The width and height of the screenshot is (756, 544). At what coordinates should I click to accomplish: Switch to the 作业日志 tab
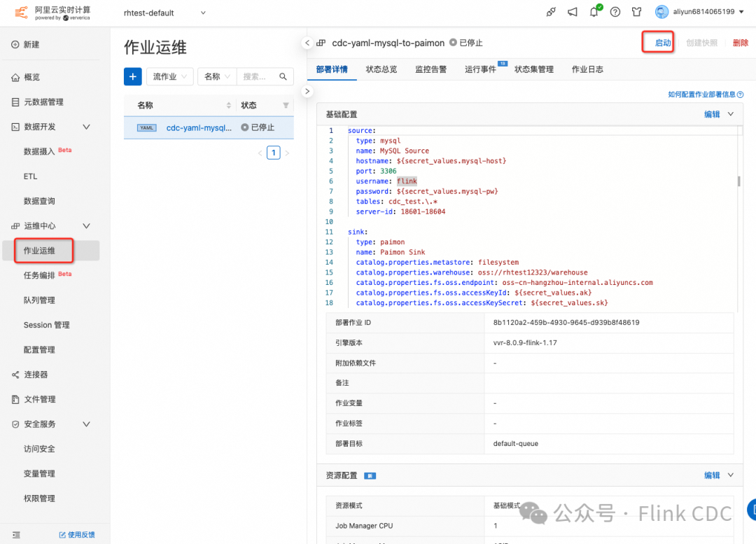(587, 69)
